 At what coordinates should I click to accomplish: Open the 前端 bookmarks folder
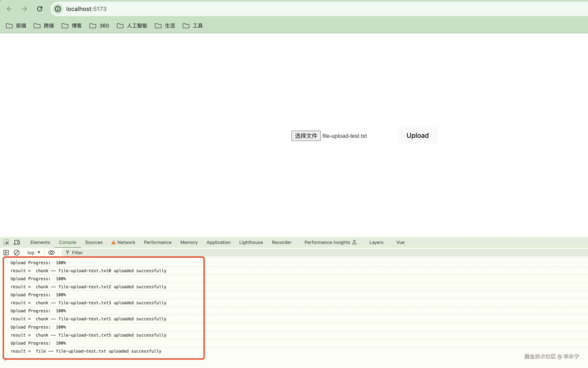[16, 26]
